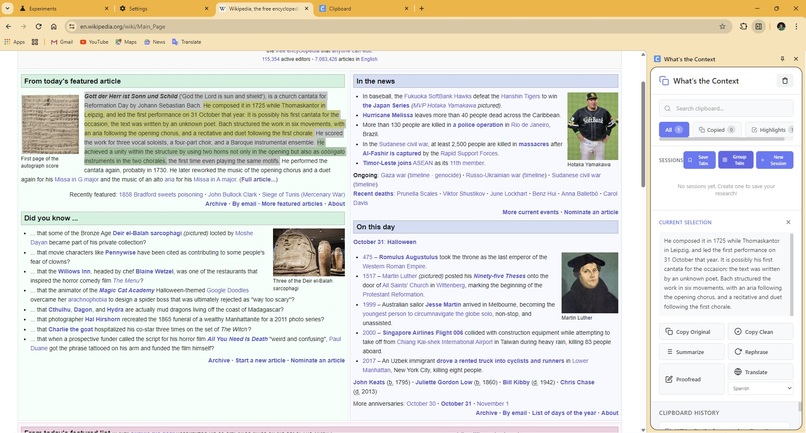Reload the current page
The height and width of the screenshot is (433, 806).
39,26
